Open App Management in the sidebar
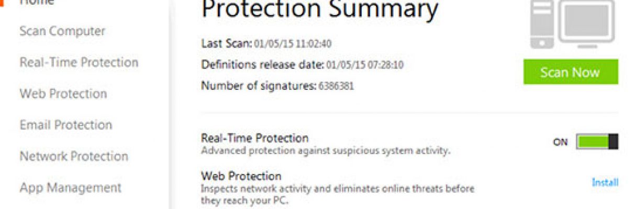Viewport: 644px width, 209px height. coord(71,188)
